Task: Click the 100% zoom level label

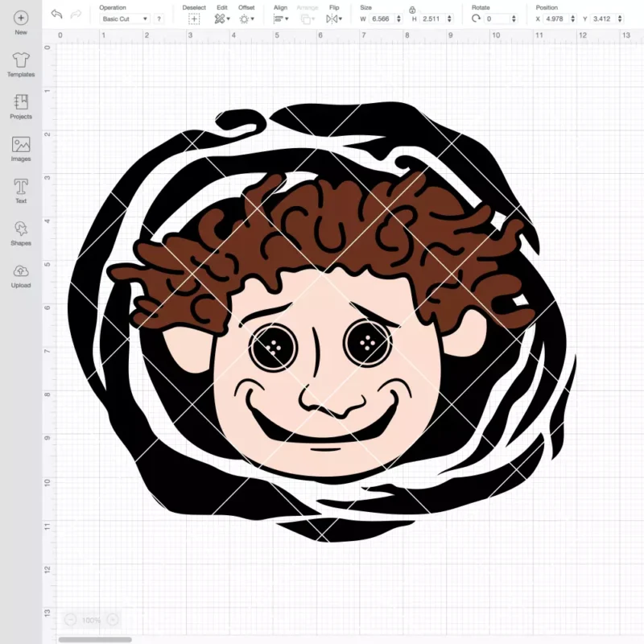Action: pyautogui.click(x=91, y=620)
